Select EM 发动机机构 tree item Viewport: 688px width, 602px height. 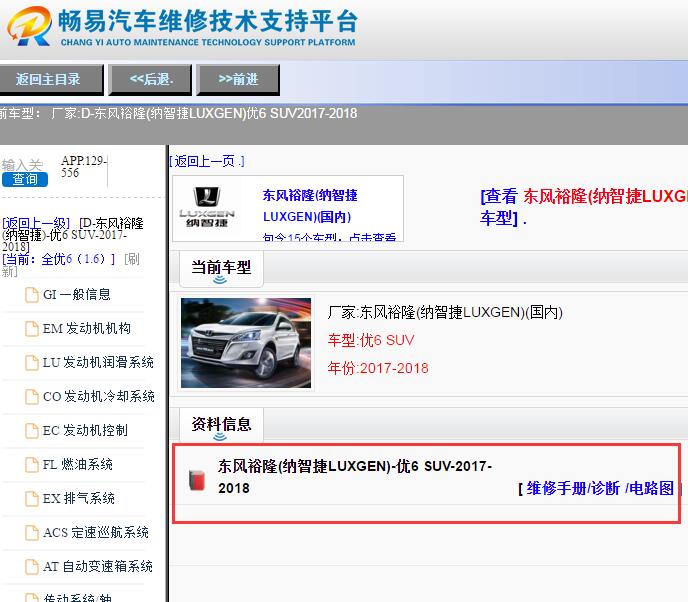click(86, 328)
